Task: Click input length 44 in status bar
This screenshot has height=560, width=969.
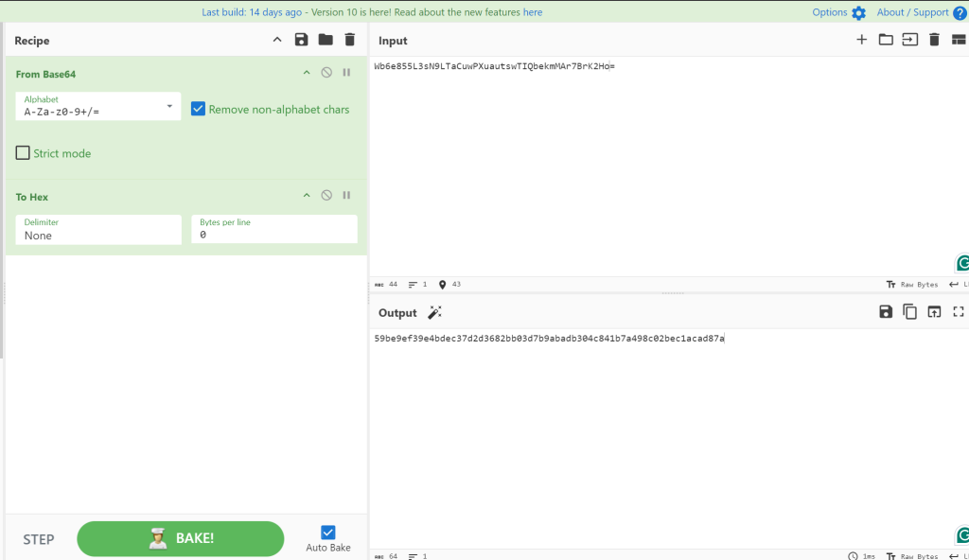Action: coord(386,285)
